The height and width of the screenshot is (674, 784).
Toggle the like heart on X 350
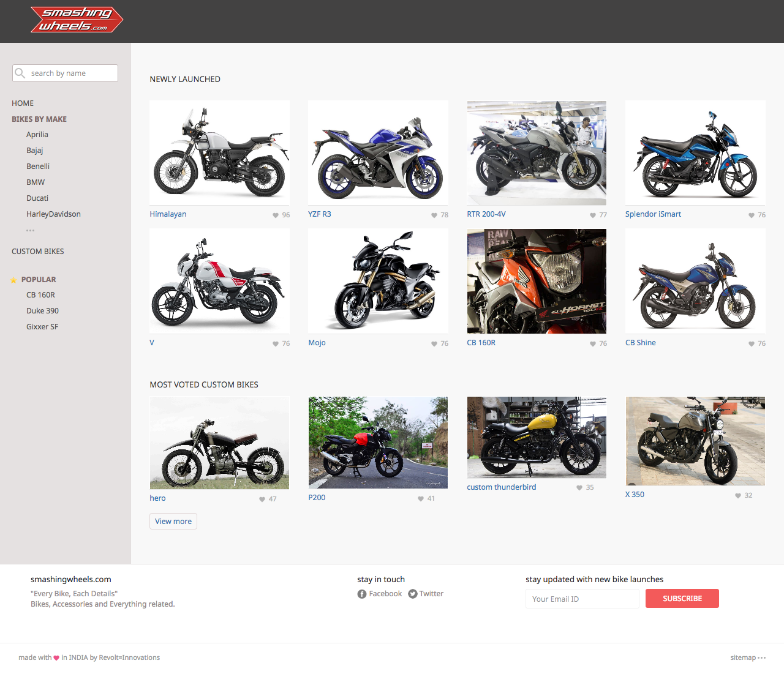737,495
